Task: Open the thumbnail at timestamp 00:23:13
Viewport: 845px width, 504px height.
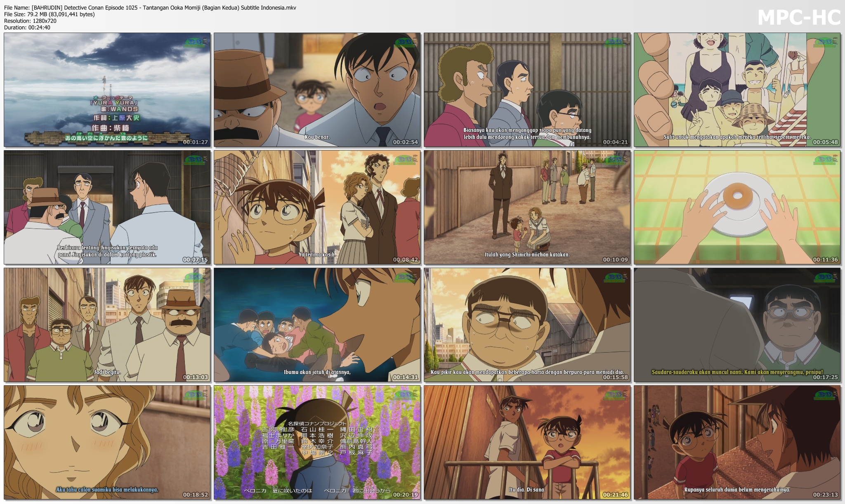Action: pyautogui.click(x=737, y=442)
